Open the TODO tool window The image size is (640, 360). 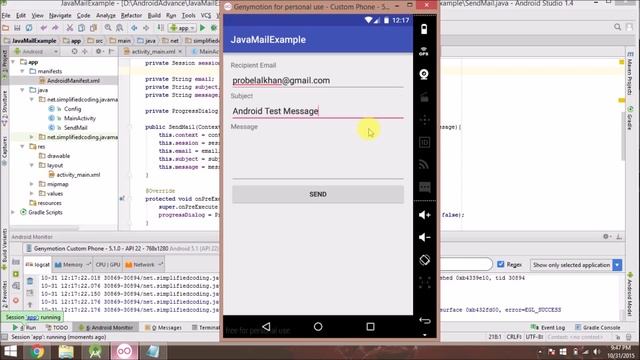pos(57,327)
